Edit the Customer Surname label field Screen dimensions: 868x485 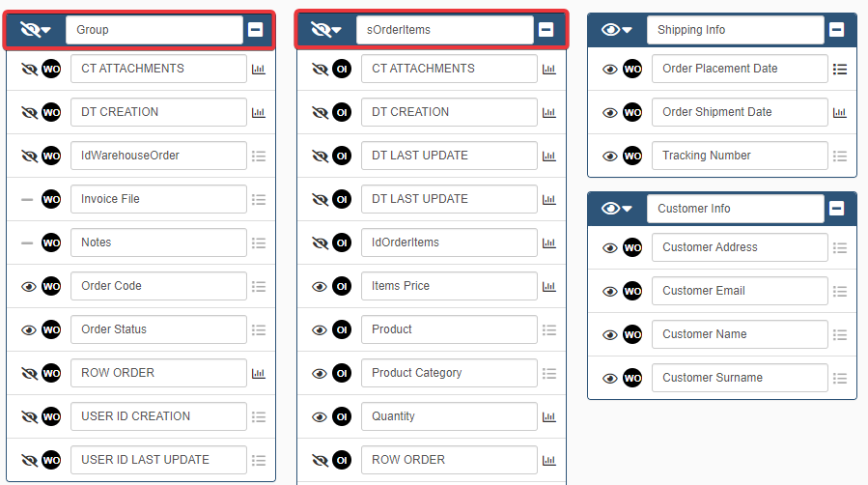(x=740, y=378)
